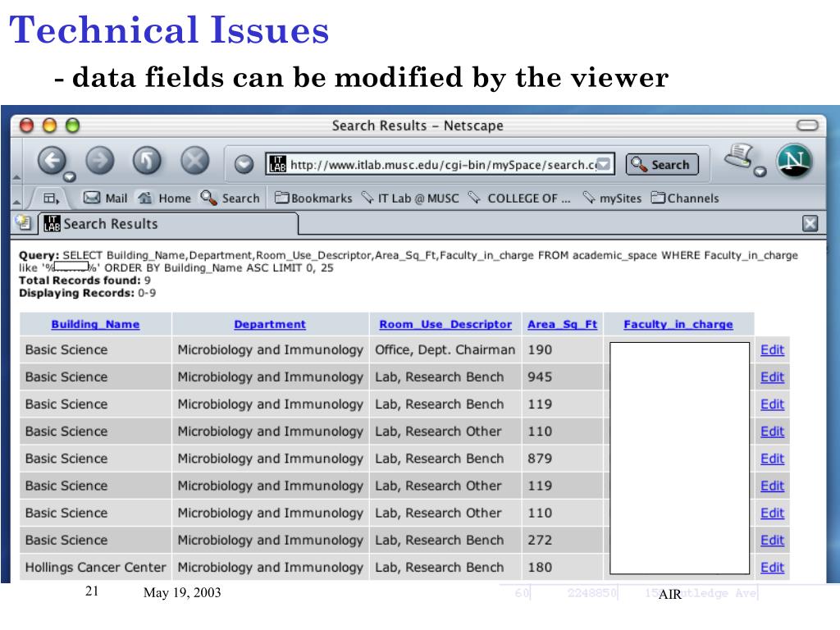
Task: Sort by Department column header
Action: [270, 324]
